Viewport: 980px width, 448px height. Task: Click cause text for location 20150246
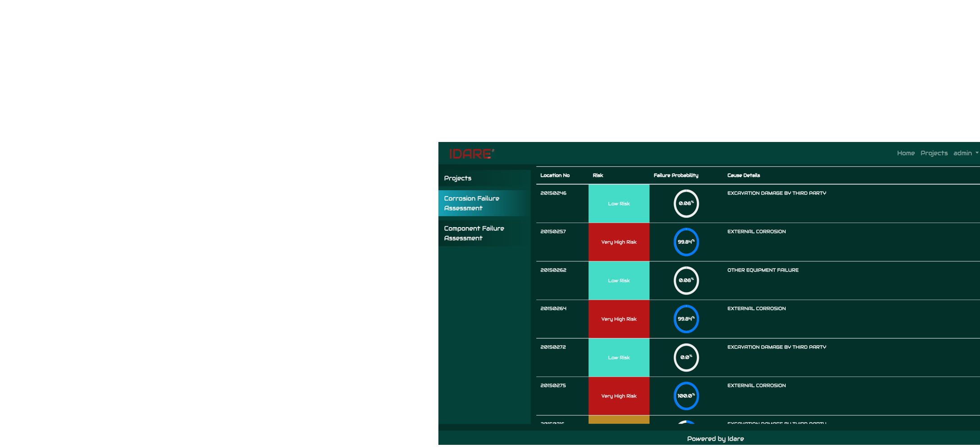pos(777,193)
